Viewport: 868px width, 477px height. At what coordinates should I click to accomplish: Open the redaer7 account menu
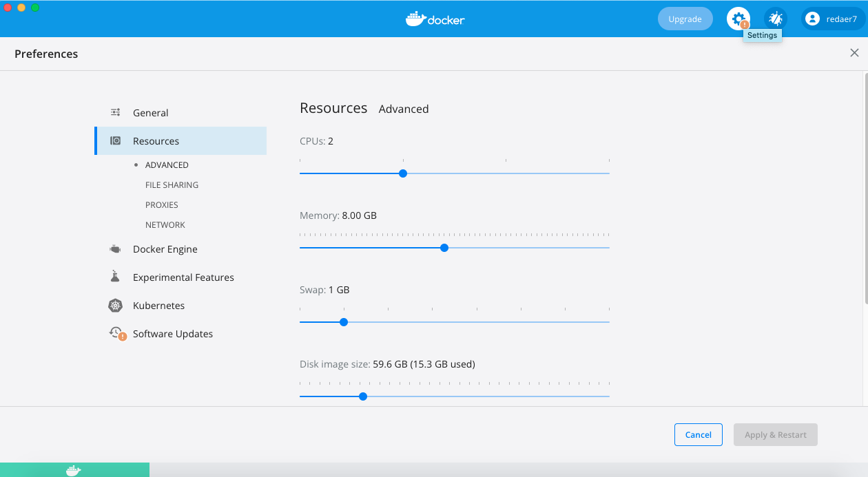[833, 19]
